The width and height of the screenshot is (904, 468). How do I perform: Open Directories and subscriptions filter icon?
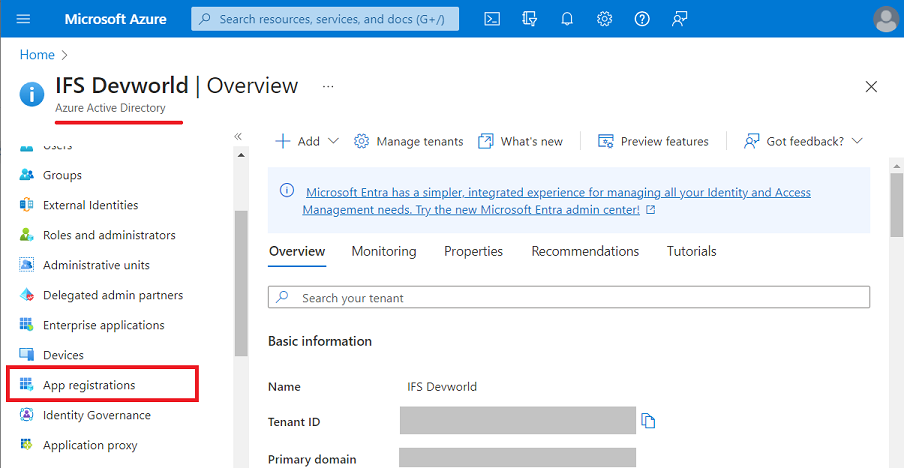click(529, 19)
